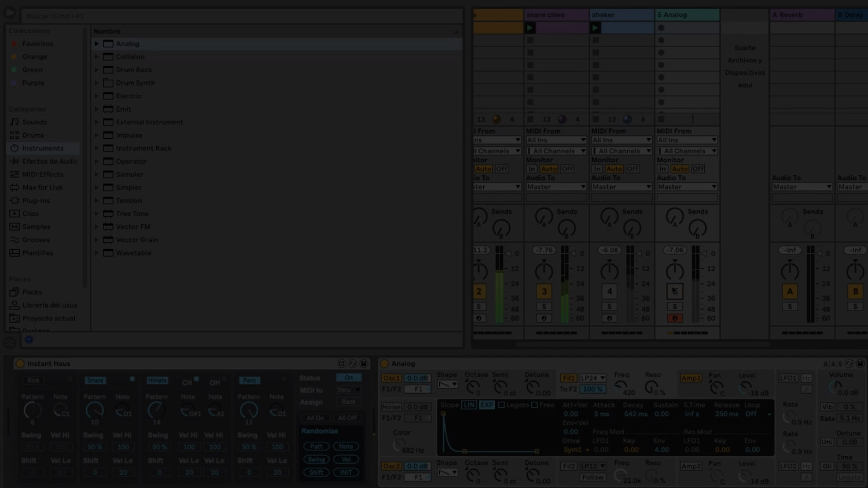The height and width of the screenshot is (488, 868).
Task: Open 5 Analog MIDI From dropdown
Action: (687, 140)
